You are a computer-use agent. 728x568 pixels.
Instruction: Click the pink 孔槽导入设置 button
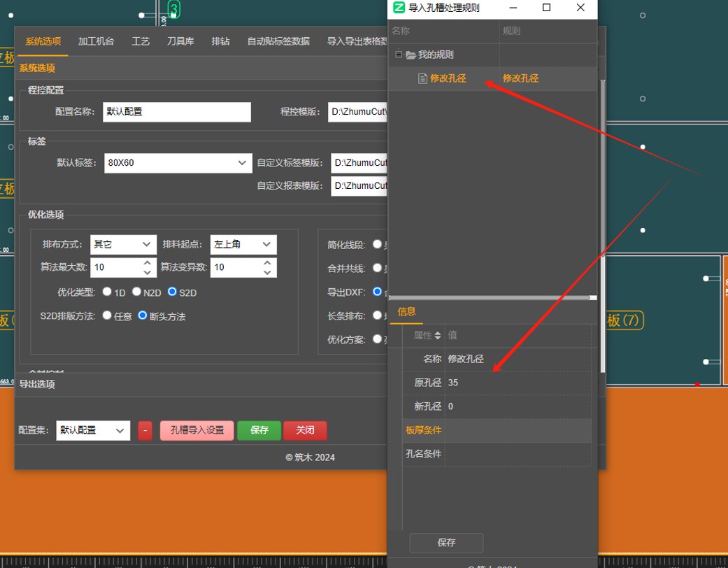pyautogui.click(x=197, y=430)
